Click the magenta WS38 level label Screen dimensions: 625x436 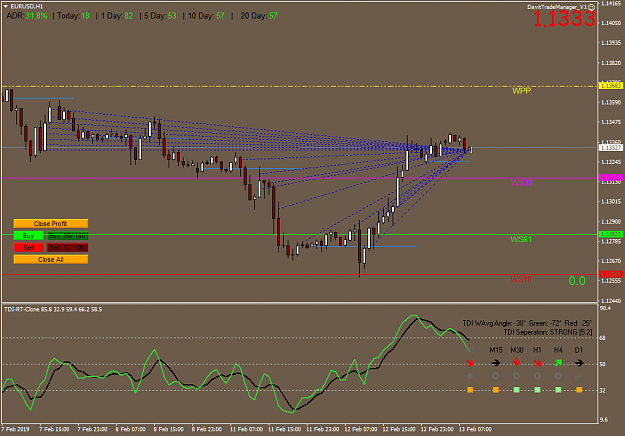click(521, 183)
